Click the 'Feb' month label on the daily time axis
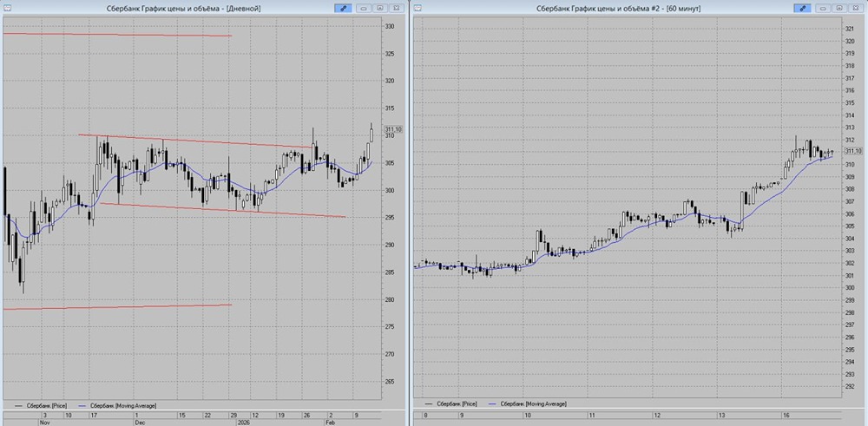 point(330,421)
